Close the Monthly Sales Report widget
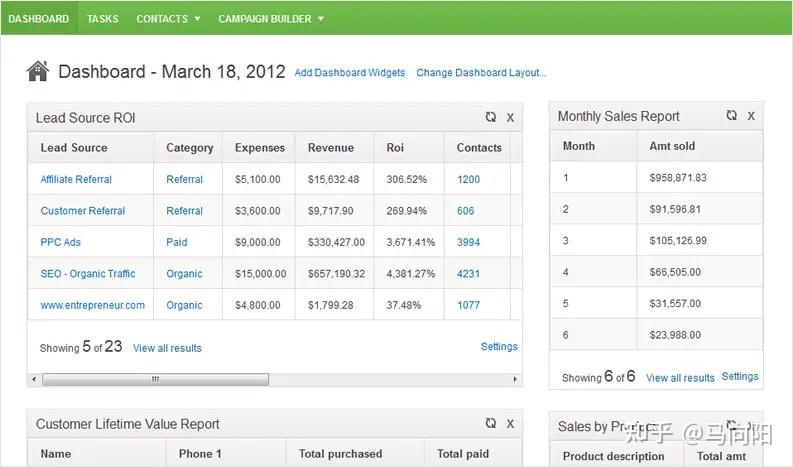 tap(751, 116)
